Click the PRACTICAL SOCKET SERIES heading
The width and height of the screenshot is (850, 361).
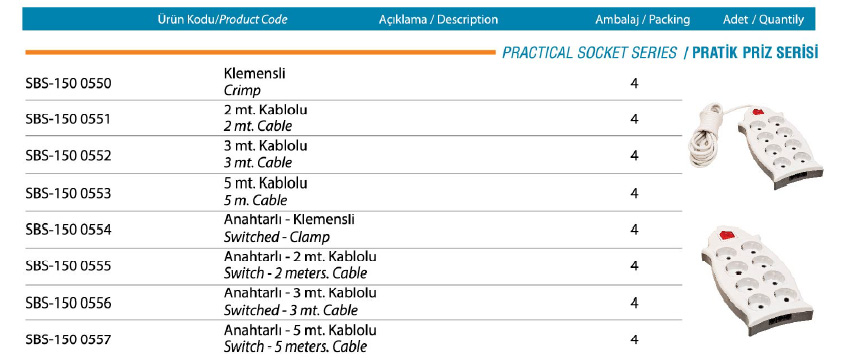589,53
